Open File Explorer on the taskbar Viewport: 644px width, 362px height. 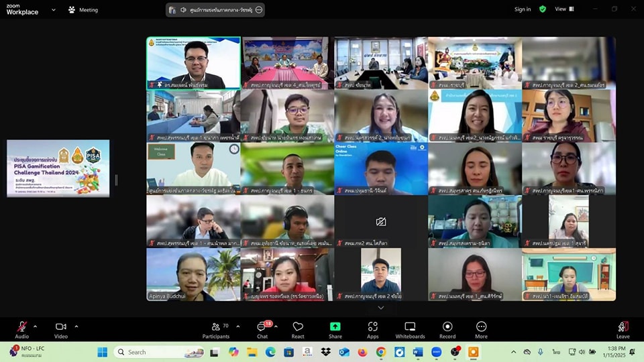coord(252,352)
